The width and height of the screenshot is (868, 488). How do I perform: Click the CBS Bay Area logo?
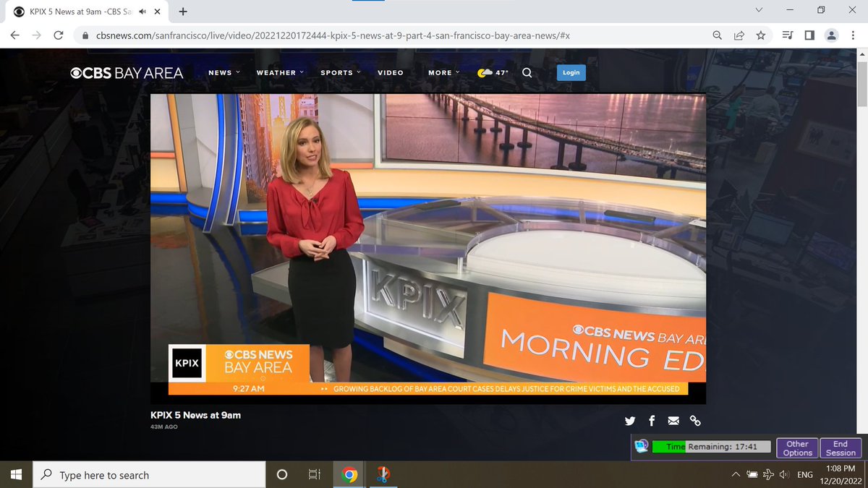(127, 72)
